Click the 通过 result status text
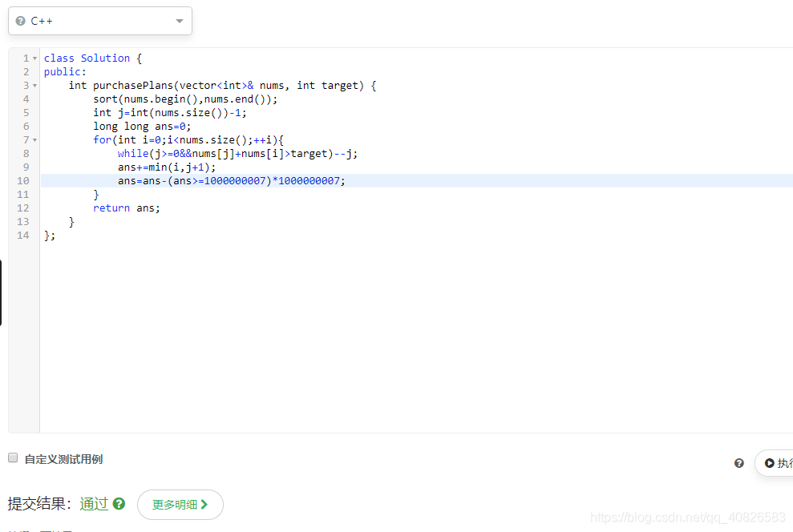This screenshot has width=793, height=532. point(94,504)
